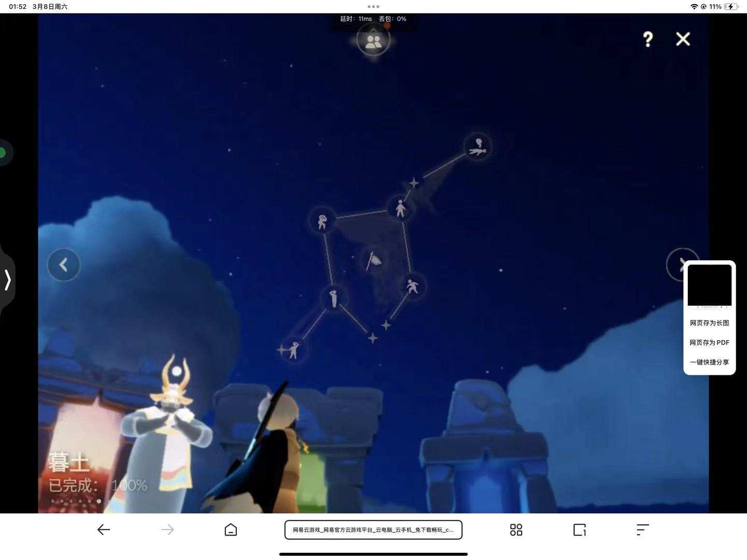Tap the 3月8日周六 date text

coord(50,7)
